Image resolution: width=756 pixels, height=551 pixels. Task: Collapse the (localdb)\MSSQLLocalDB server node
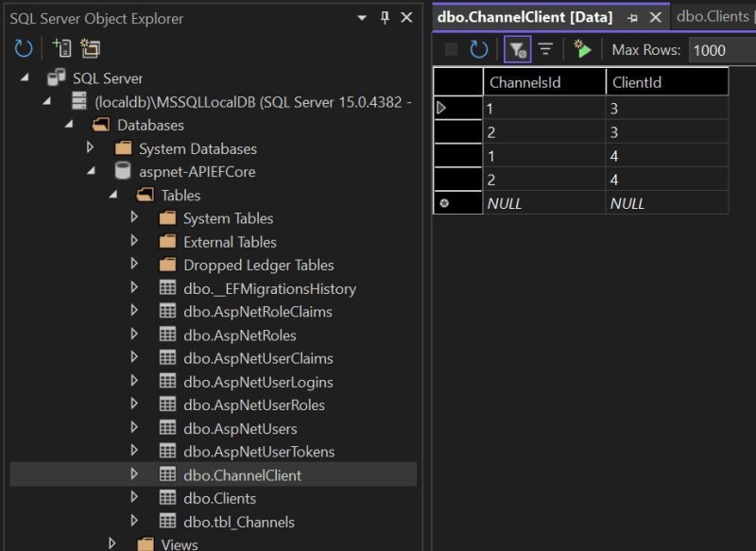click(x=46, y=101)
